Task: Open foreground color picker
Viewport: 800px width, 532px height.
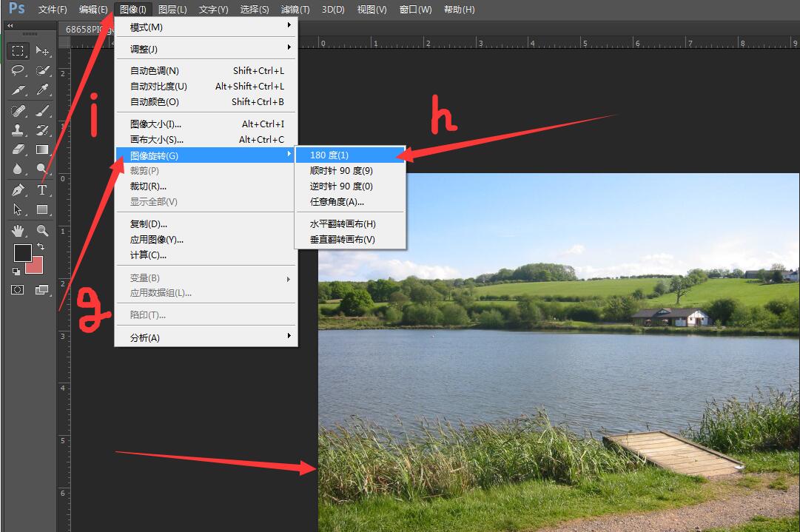Action: click(x=22, y=253)
